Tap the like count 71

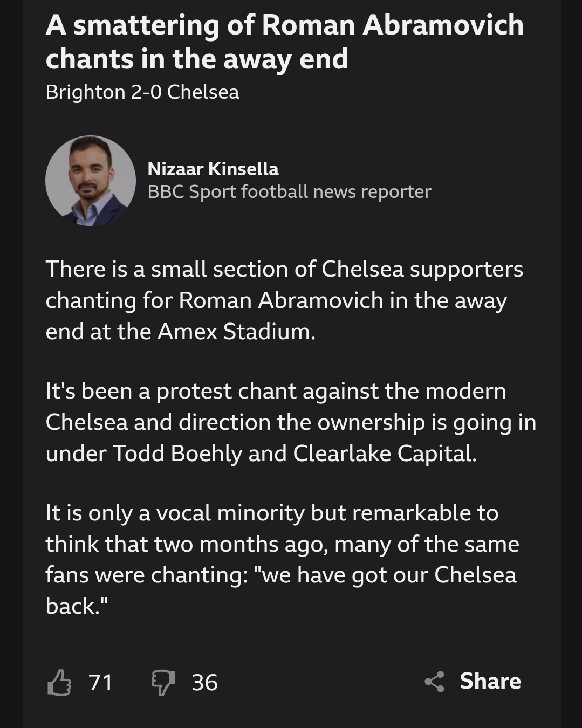click(101, 683)
